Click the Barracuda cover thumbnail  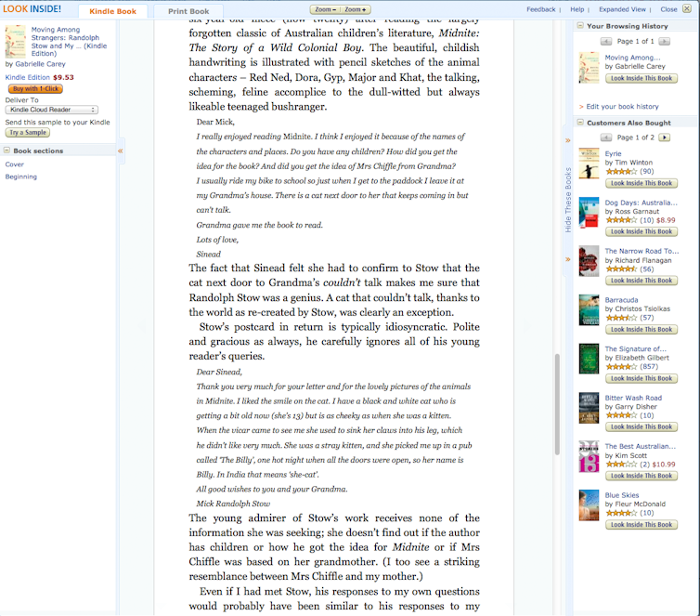[589, 310]
